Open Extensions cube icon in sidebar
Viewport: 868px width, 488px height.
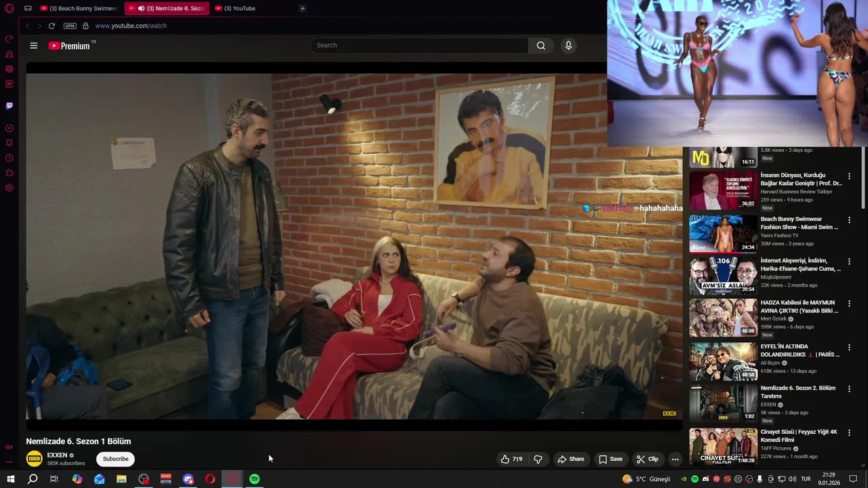click(9, 173)
